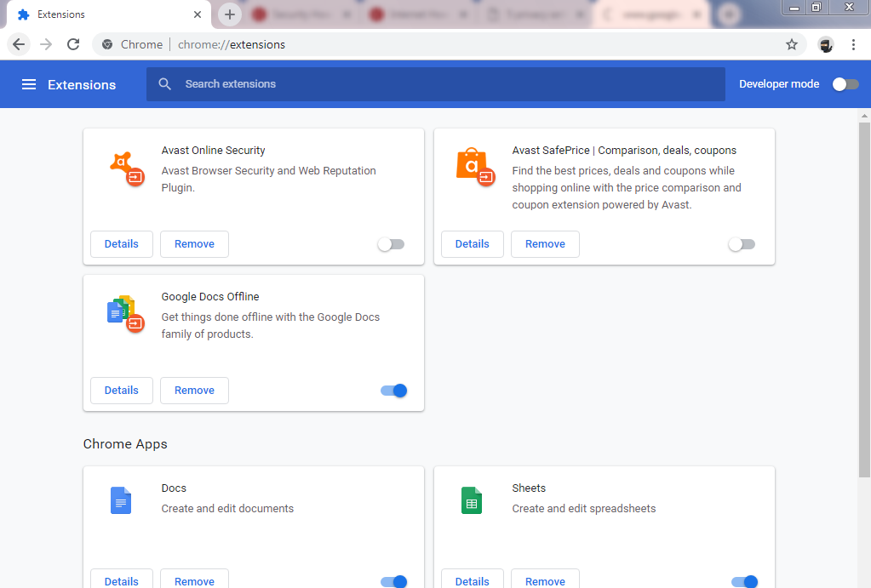The height and width of the screenshot is (588, 871).
Task: Bookmark this page with the star icon
Action: [791, 44]
